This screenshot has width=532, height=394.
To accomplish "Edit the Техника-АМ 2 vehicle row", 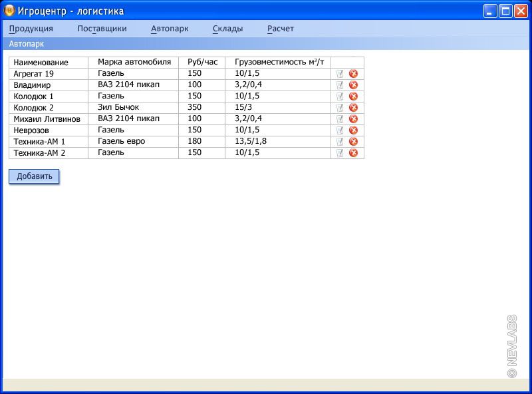I will [340, 153].
